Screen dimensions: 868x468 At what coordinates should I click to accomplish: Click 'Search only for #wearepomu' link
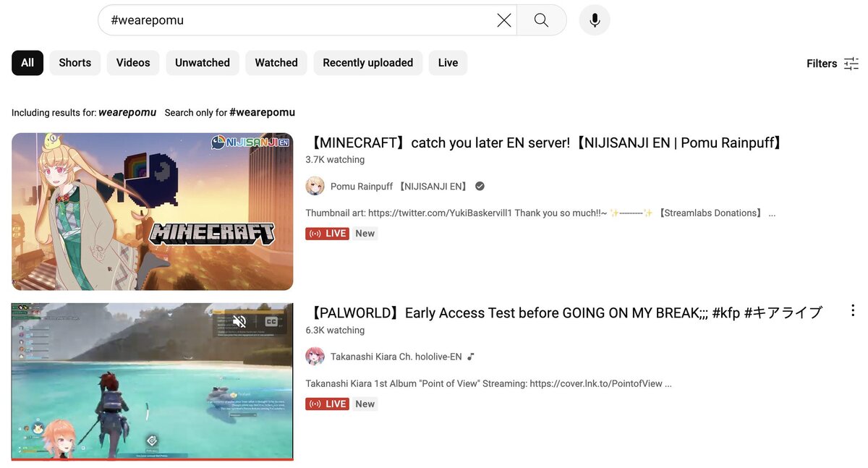(x=230, y=112)
